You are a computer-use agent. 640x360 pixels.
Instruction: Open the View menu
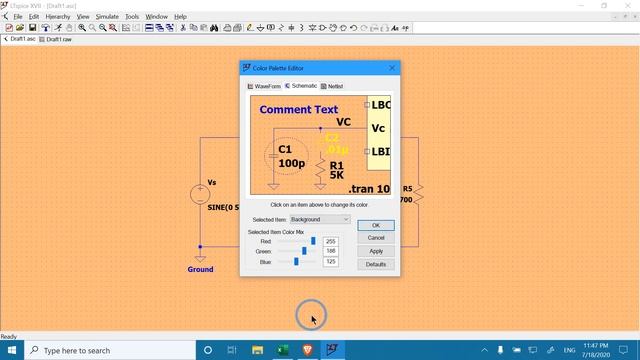83,17
